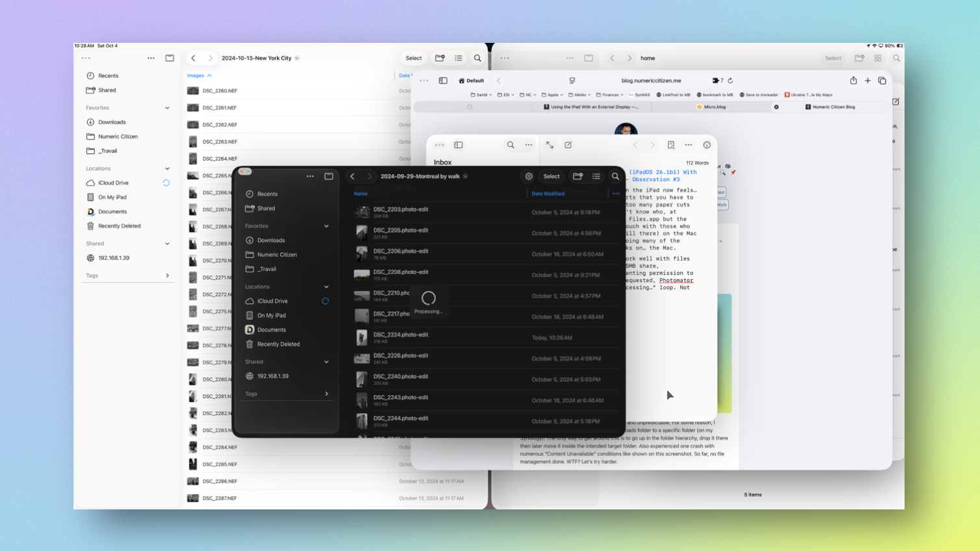Image resolution: width=980 pixels, height=551 pixels.
Task: Open LinkPost to MB bookmark link
Action: pos(673,95)
